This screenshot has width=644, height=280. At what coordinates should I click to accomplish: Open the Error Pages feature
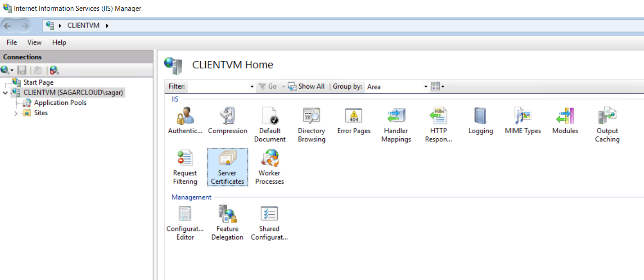click(354, 121)
